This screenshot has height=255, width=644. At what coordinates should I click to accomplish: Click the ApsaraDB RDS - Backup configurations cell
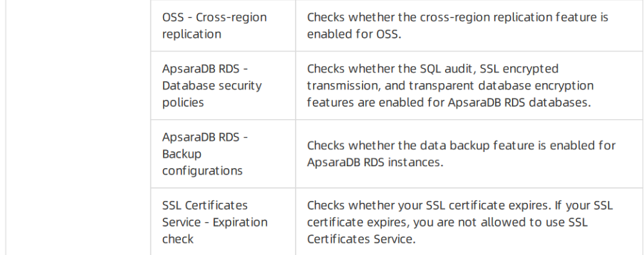(x=223, y=154)
